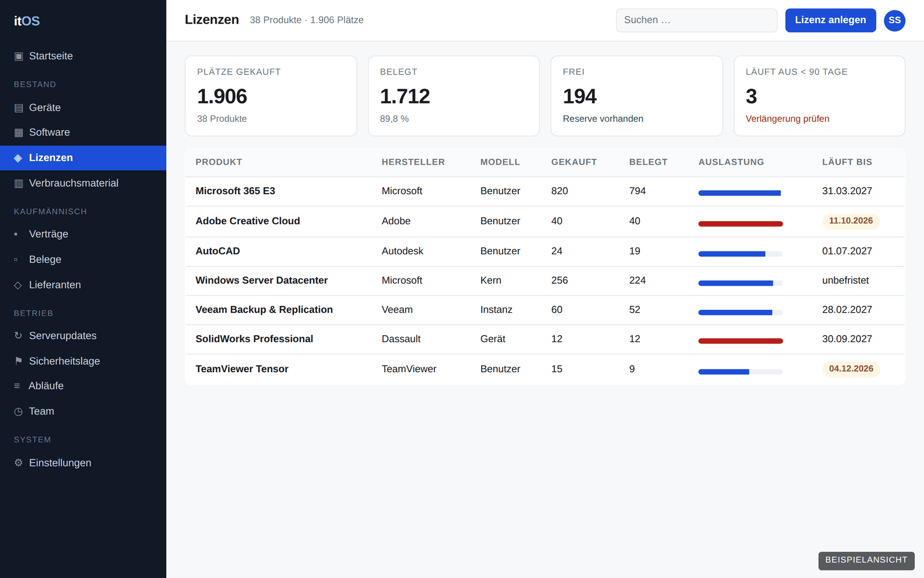Open TeamViewer Tensor license
The height and width of the screenshot is (578, 924).
coord(242,369)
